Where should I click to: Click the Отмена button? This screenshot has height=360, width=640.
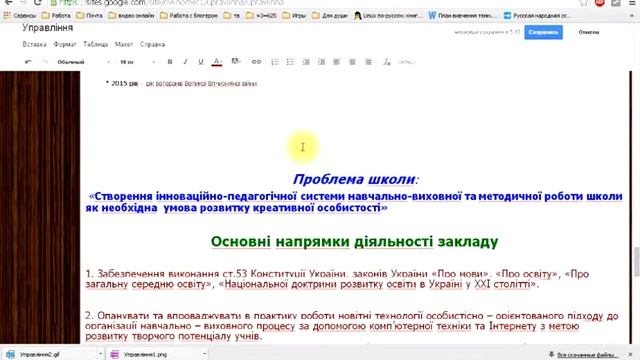(589, 32)
